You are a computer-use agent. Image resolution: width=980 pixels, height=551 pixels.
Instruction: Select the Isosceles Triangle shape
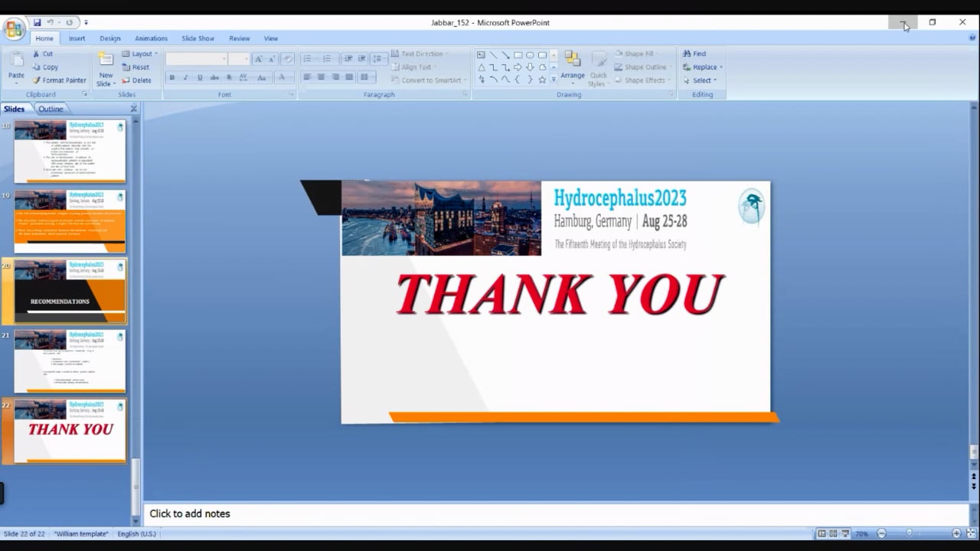tap(481, 67)
